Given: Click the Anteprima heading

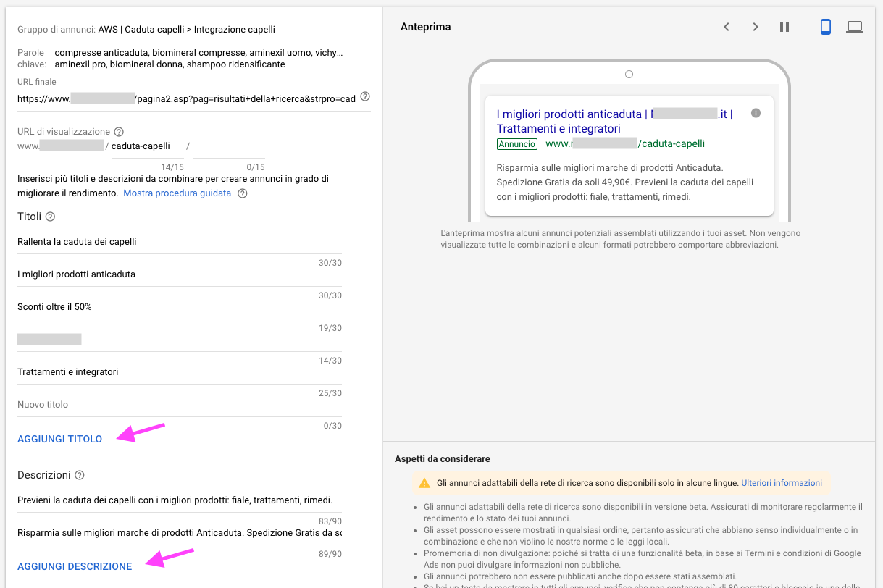Looking at the screenshot, I should [426, 27].
